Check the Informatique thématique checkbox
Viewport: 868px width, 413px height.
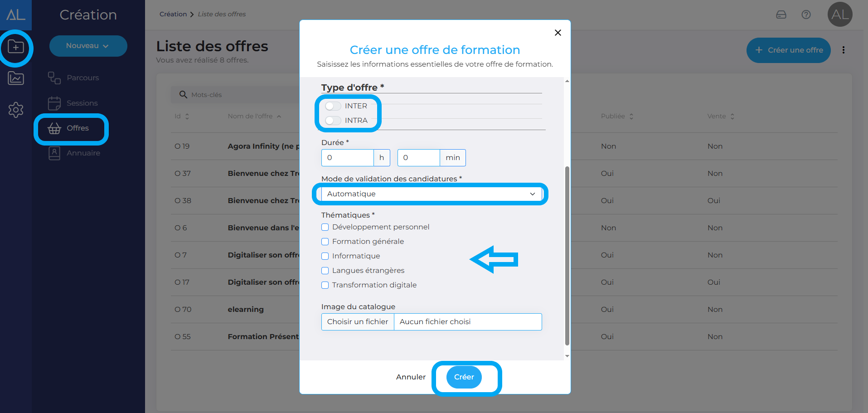[325, 256]
